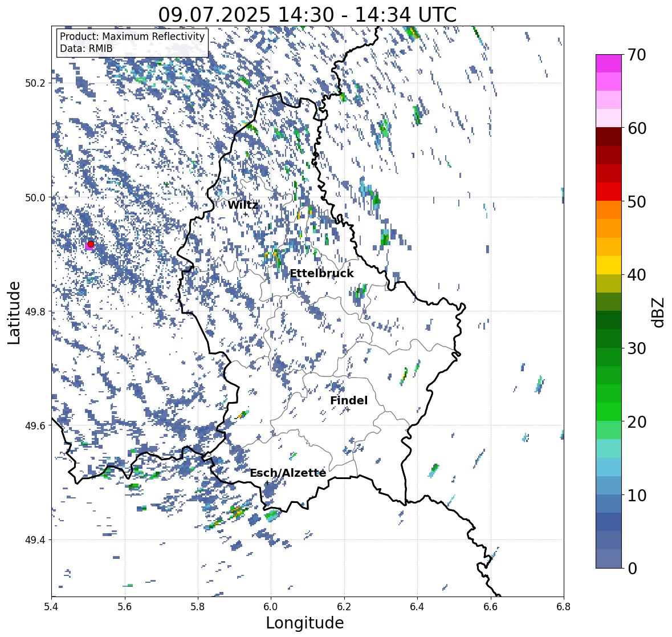Viewport: 672px width, 637px height.
Task: Click the longitude tick label 5.6
Action: tap(125, 606)
